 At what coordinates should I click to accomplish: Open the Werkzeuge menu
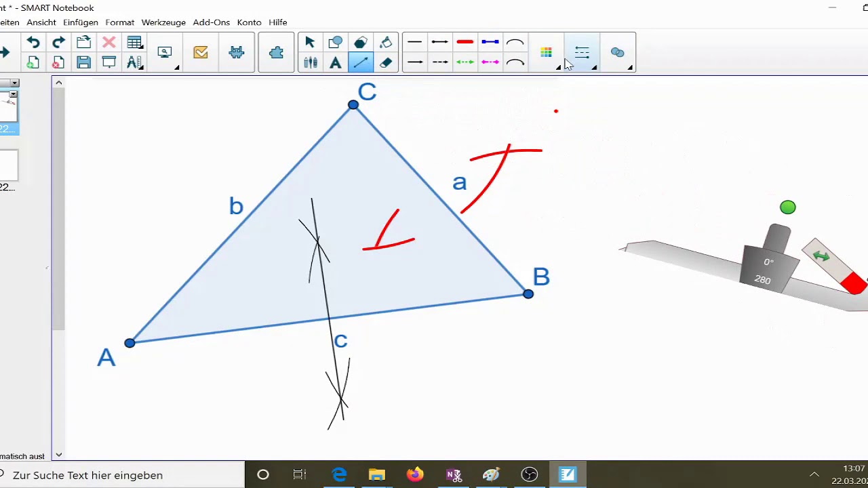163,22
